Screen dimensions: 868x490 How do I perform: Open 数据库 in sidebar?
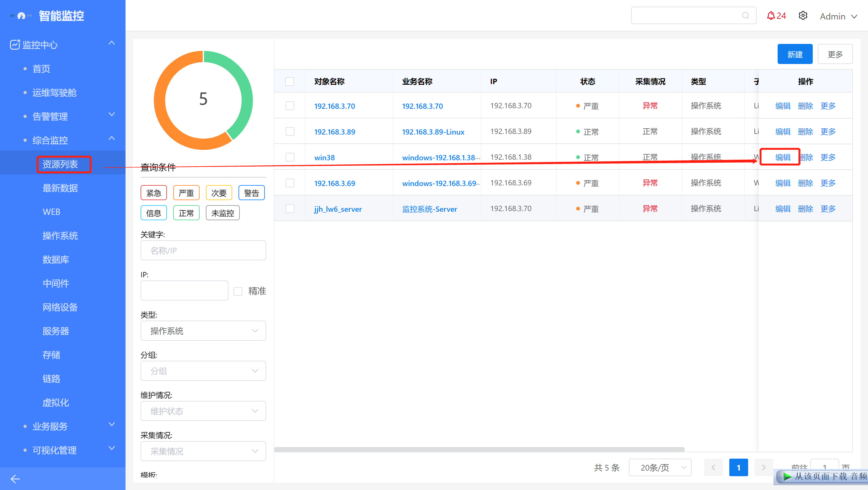coord(56,259)
